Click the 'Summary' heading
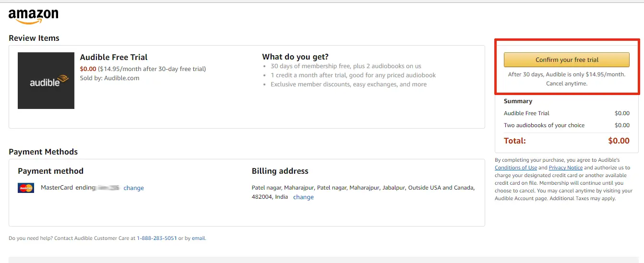The height and width of the screenshot is (263, 644). [518, 101]
